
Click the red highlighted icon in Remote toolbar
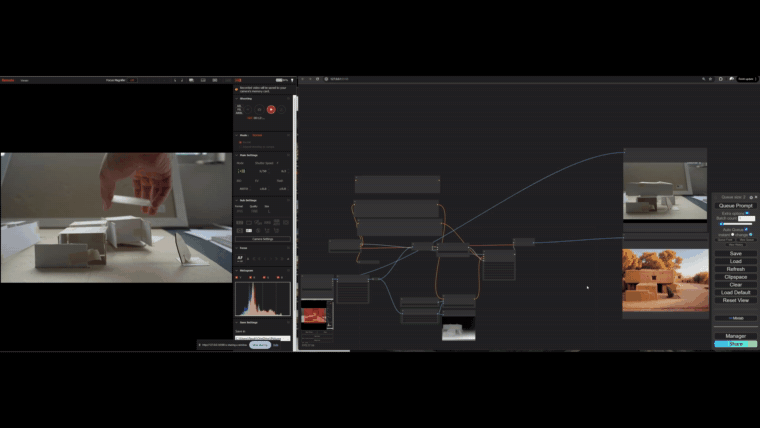coord(238,80)
